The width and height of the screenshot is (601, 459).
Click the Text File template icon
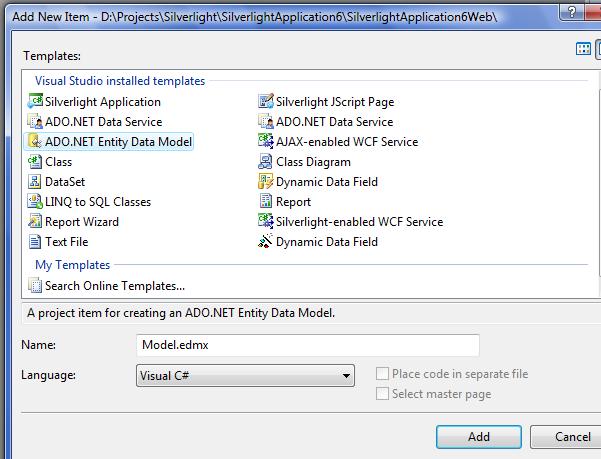36,242
